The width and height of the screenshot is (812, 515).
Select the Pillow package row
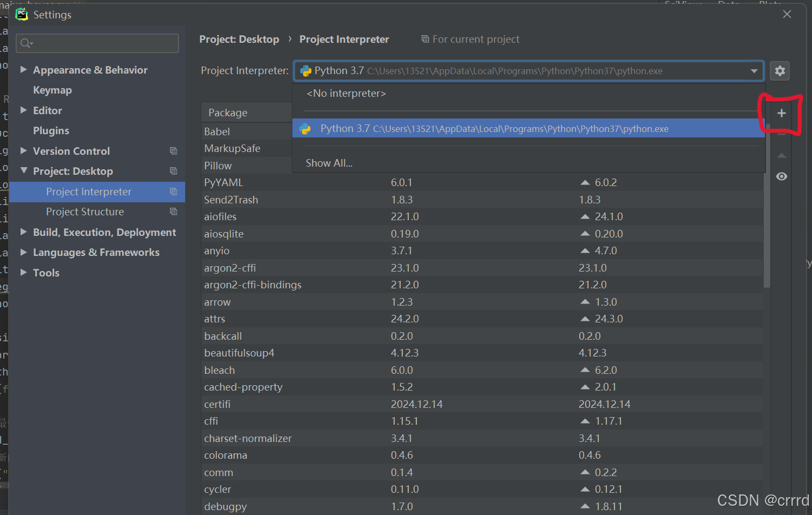(247, 166)
